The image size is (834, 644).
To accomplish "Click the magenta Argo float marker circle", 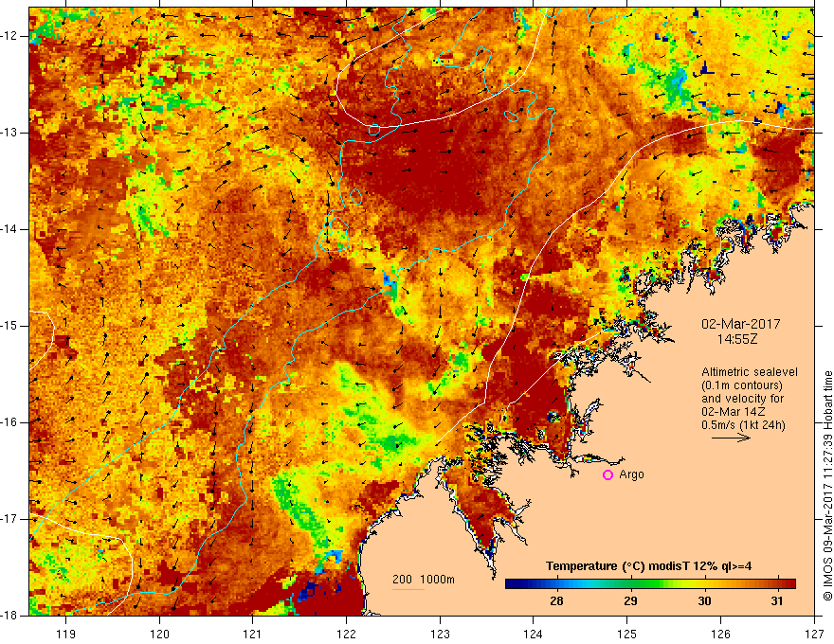I will (x=607, y=475).
